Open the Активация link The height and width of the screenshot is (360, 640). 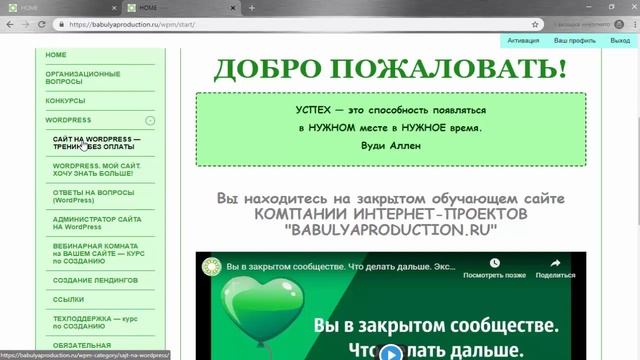pyautogui.click(x=523, y=40)
